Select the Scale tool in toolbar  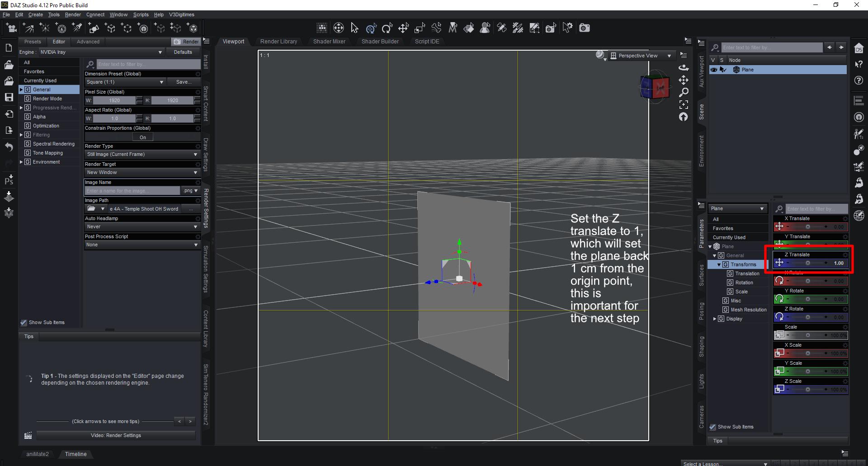pyautogui.click(x=420, y=28)
